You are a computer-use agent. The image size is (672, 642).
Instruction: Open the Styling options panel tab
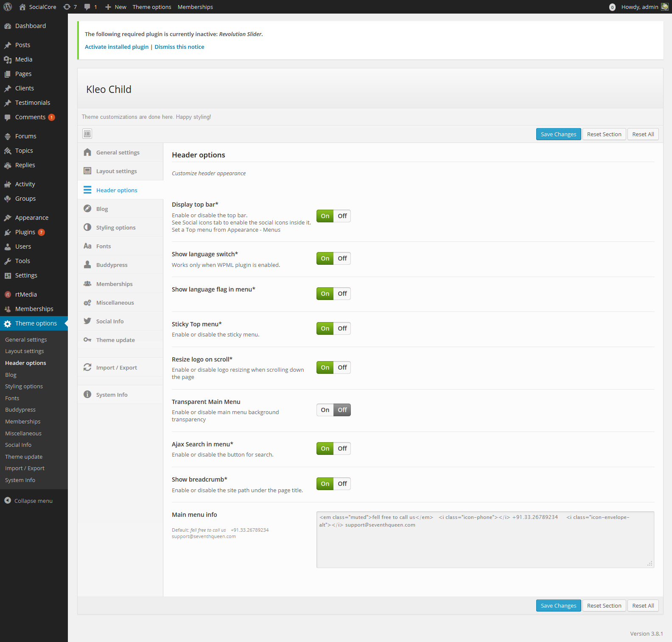tap(116, 227)
